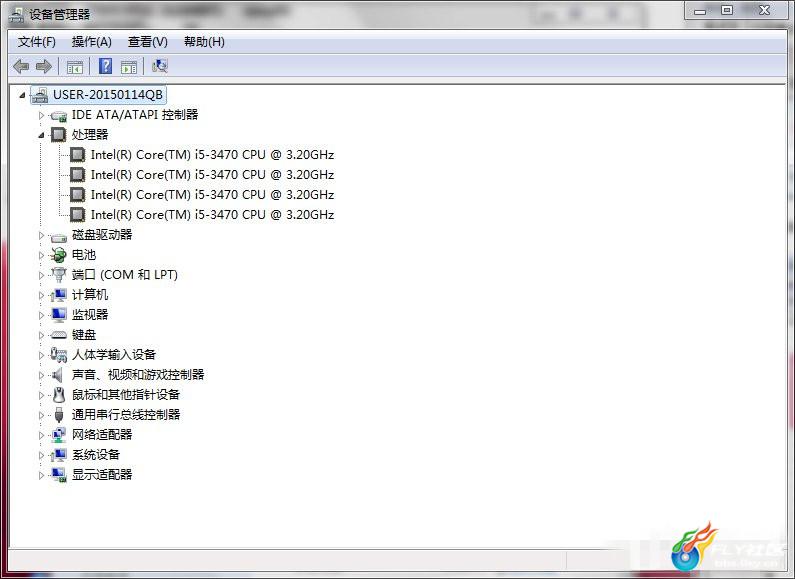Viewport: 795px width, 579px height.
Task: Click the action pane toolbar icon
Action: tap(129, 66)
